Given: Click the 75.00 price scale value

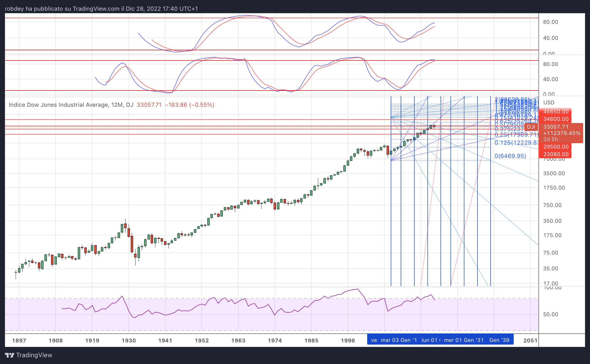Looking at the screenshot, I should (551, 253).
